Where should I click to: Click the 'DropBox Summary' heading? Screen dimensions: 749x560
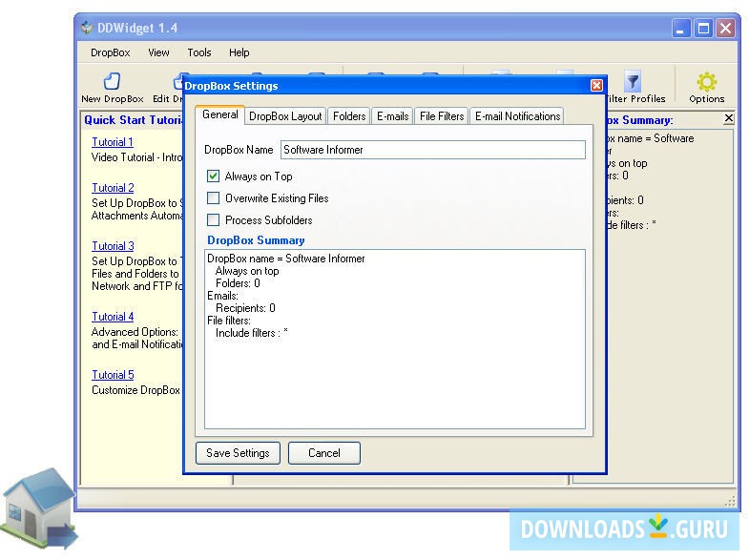(x=256, y=240)
